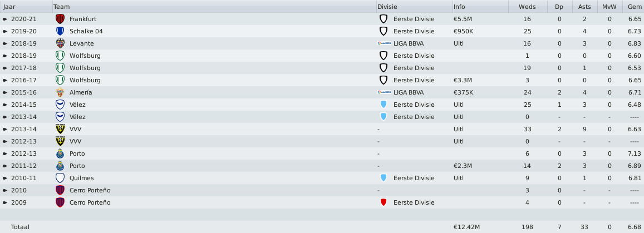
Task: Click the 2014-15 Vélez club badge
Action: (60, 105)
